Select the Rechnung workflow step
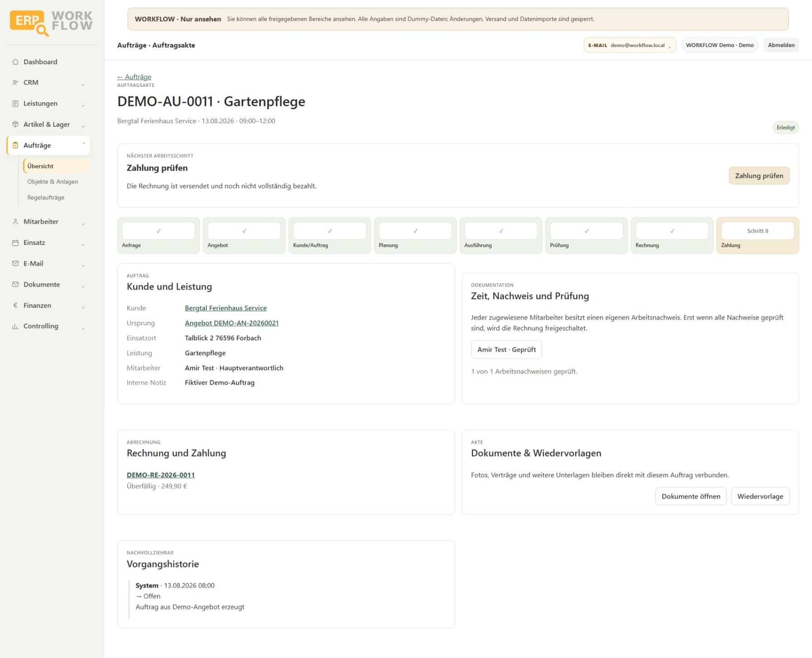 pyautogui.click(x=672, y=235)
